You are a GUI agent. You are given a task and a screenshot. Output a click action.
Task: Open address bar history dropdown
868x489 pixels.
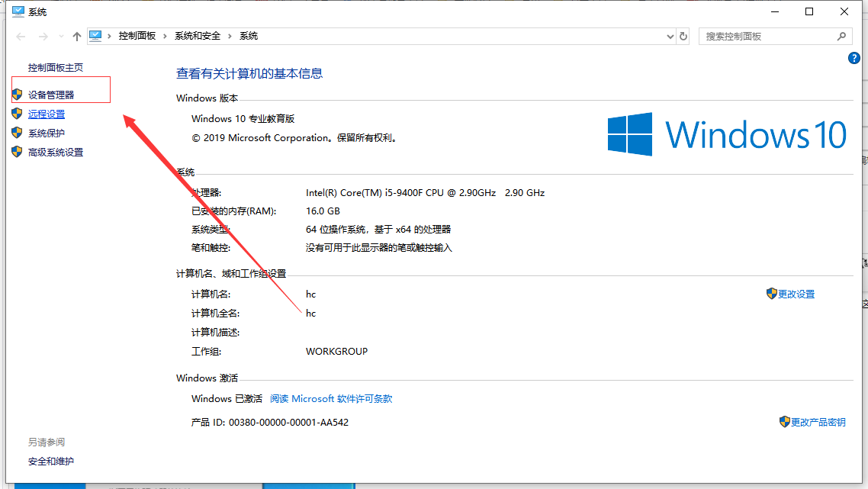pos(670,37)
